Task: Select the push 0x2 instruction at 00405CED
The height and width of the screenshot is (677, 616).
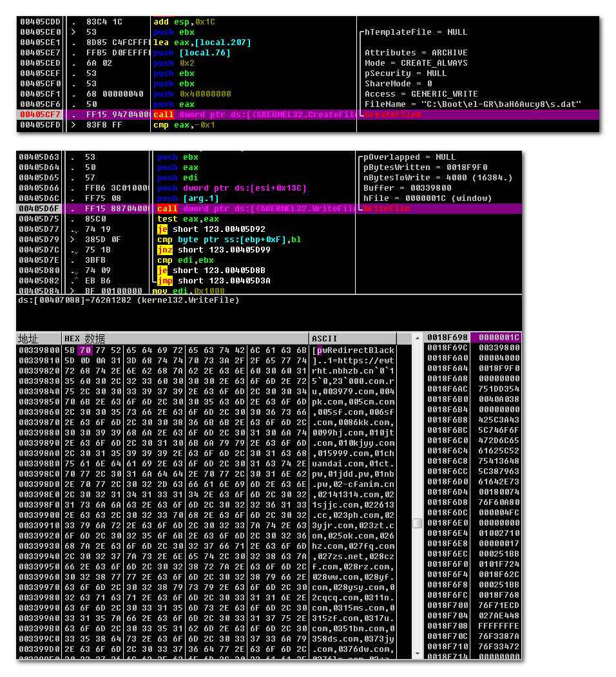Action: pos(174,63)
